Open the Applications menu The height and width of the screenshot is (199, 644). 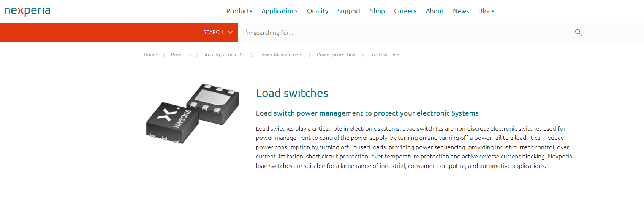tap(280, 11)
